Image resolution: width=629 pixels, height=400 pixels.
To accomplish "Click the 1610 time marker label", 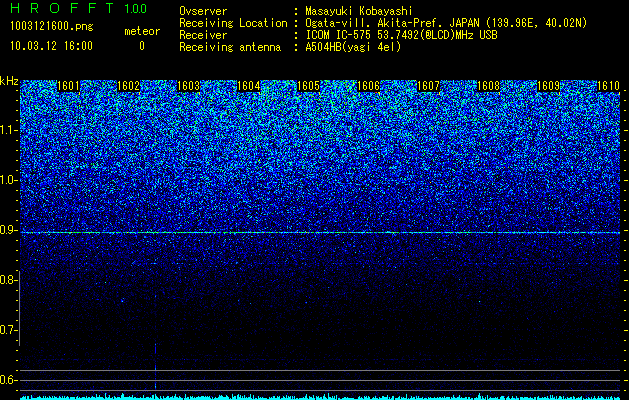I will pos(608,86).
